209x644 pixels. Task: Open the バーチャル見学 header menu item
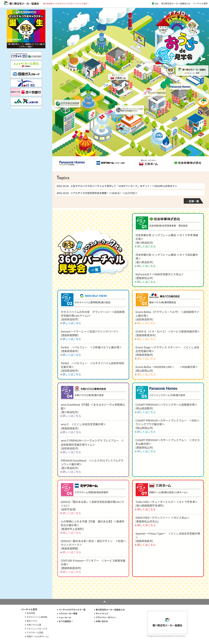click(x=200, y=4)
